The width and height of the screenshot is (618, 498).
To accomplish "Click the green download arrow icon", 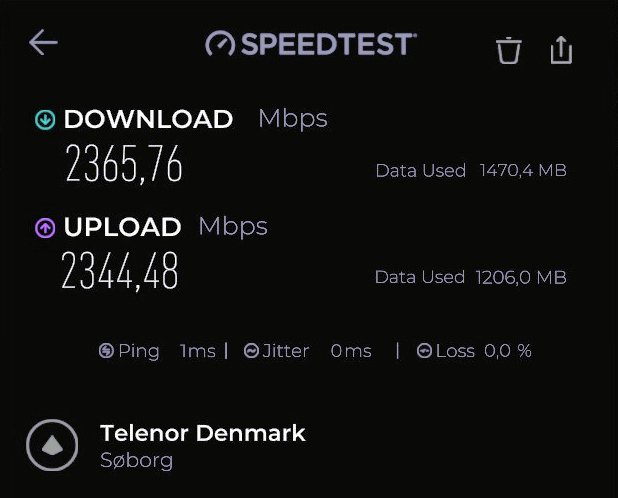I will coord(45,120).
